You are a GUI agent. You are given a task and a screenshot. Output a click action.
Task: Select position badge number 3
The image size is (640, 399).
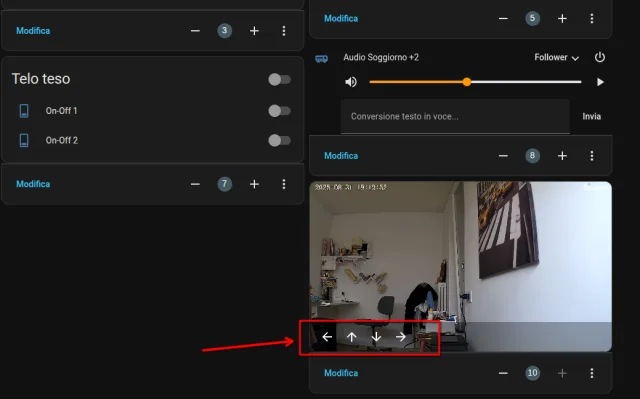coord(224,31)
